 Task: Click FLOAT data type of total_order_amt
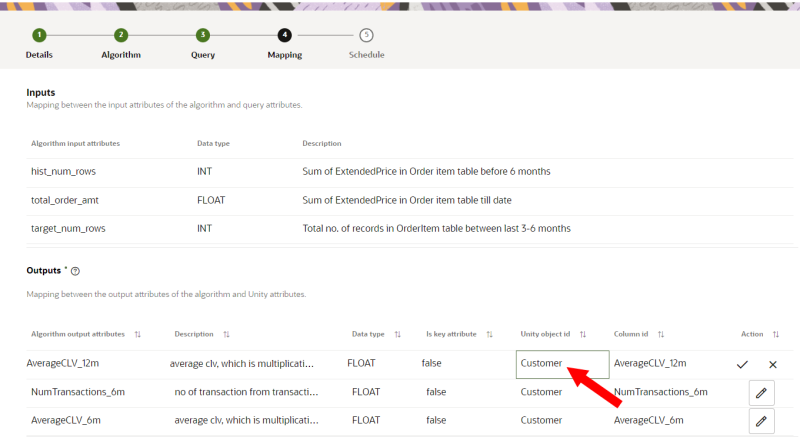[211, 200]
